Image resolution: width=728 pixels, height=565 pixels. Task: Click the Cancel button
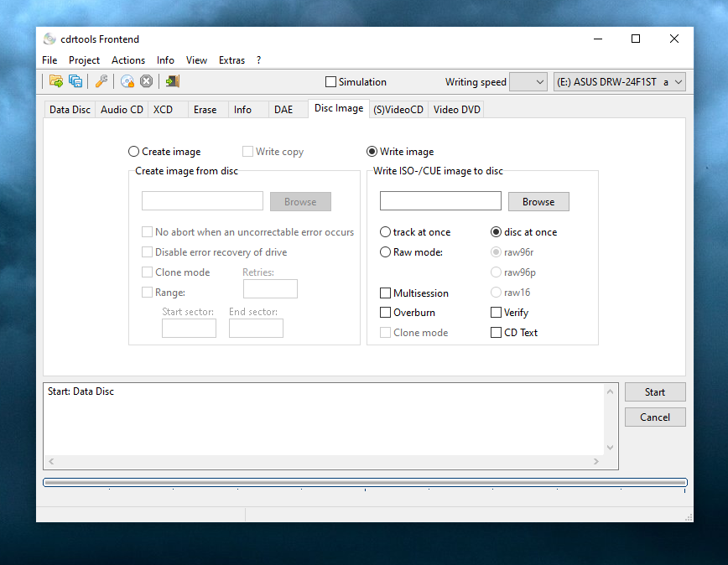pyautogui.click(x=655, y=417)
